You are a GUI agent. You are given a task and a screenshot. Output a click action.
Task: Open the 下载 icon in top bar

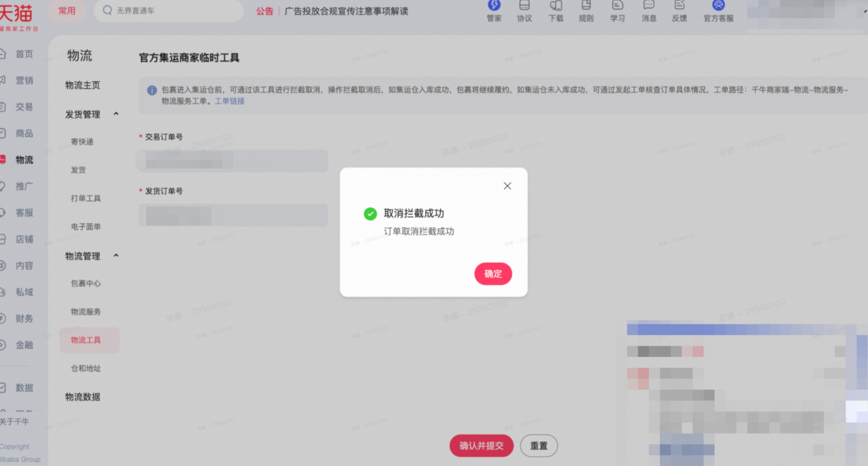pos(555,11)
